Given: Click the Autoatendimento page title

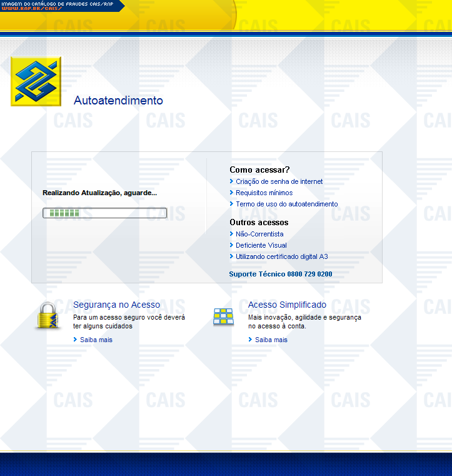Looking at the screenshot, I should pyautogui.click(x=118, y=101).
